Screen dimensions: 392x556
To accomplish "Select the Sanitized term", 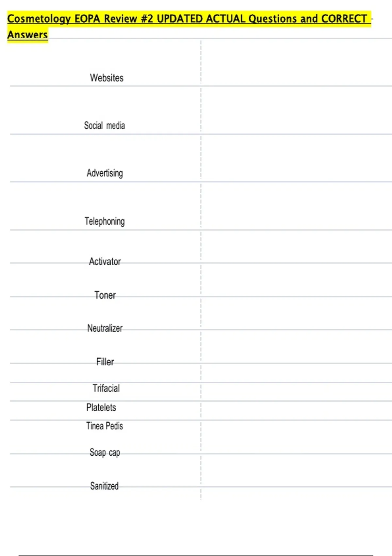I will point(104,486).
